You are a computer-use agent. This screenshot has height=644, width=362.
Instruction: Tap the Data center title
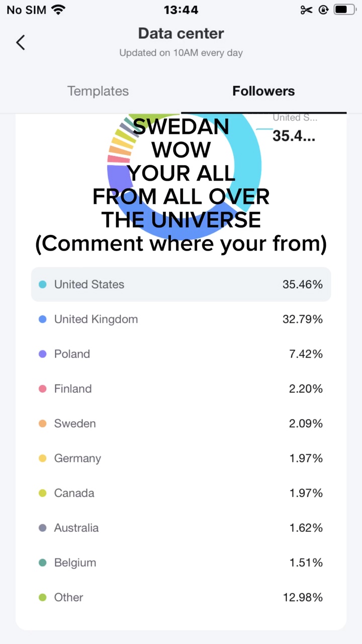(181, 34)
